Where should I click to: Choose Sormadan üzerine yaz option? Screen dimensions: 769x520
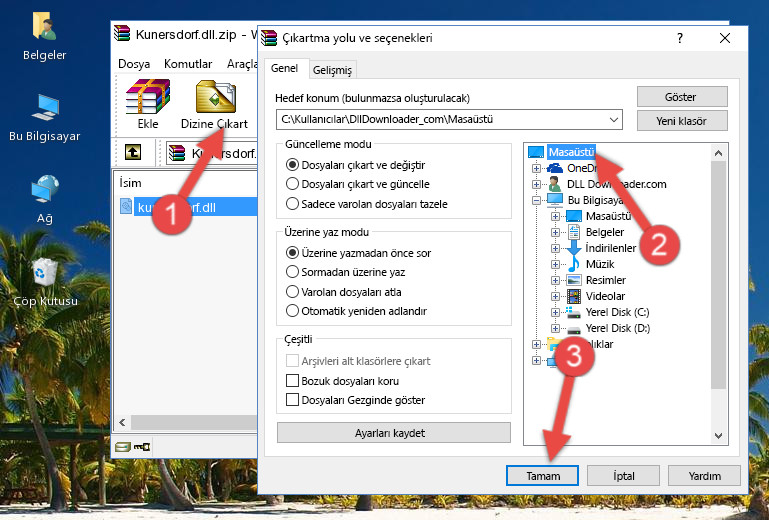pyautogui.click(x=292, y=272)
